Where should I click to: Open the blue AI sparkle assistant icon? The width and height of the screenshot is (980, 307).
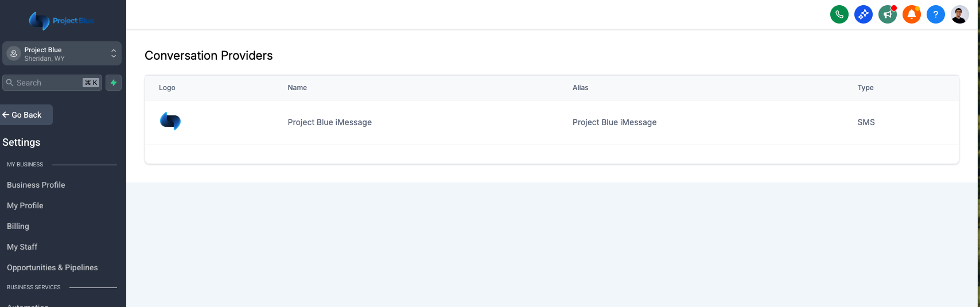point(864,14)
